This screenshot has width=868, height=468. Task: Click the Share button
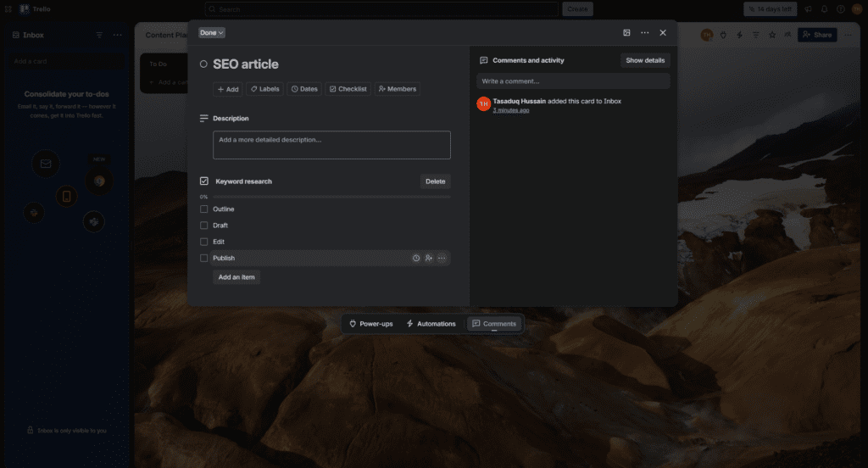tap(817, 35)
